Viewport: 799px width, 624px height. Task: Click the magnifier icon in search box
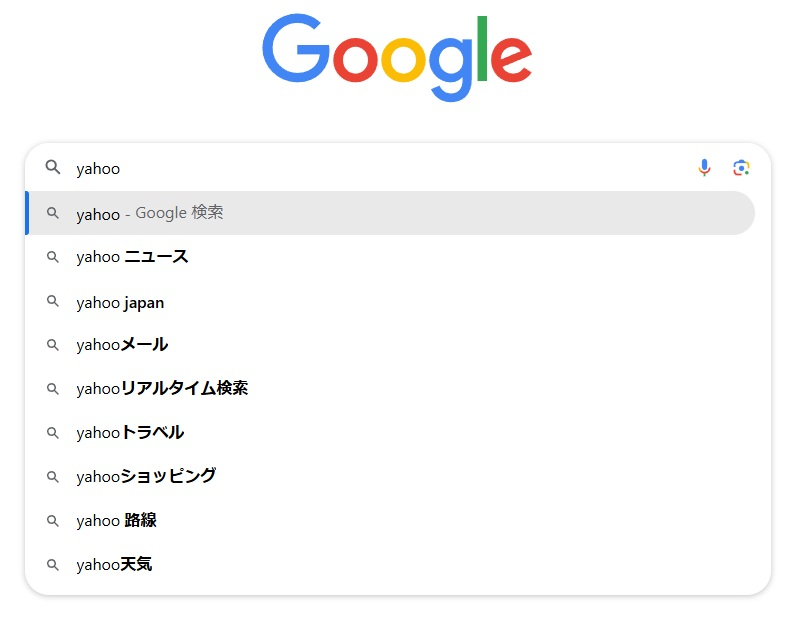click(x=53, y=168)
